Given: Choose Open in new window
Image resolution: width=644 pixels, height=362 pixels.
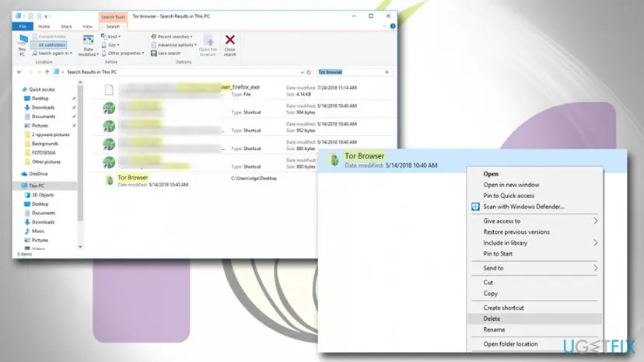Looking at the screenshot, I should coord(535,185).
